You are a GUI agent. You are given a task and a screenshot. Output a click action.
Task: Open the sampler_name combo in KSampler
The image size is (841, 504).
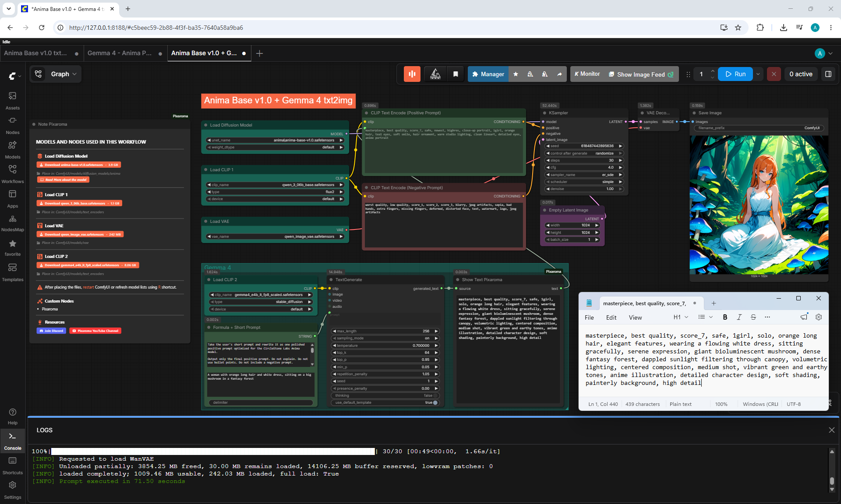583,175
